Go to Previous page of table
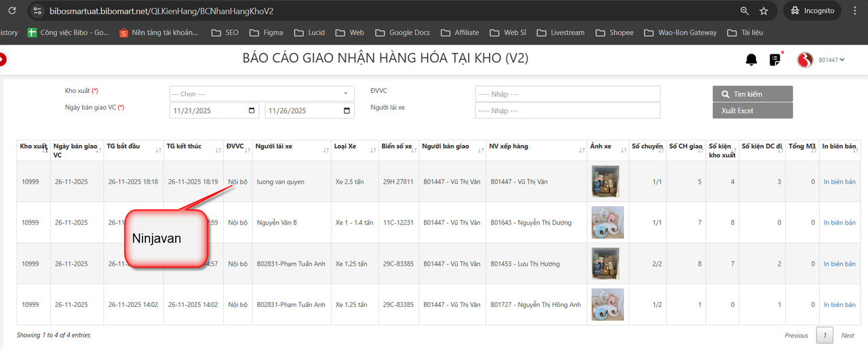 796,335
